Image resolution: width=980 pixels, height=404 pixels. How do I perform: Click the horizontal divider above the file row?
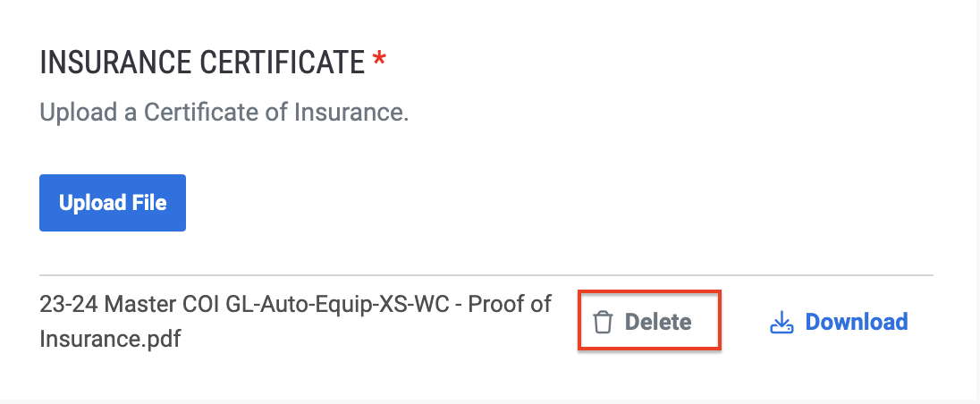(486, 274)
